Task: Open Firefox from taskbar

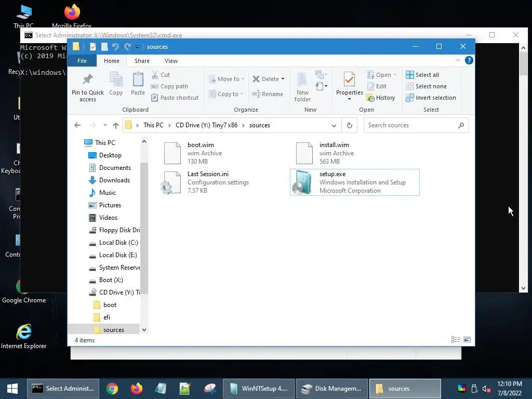Action: coord(137,389)
